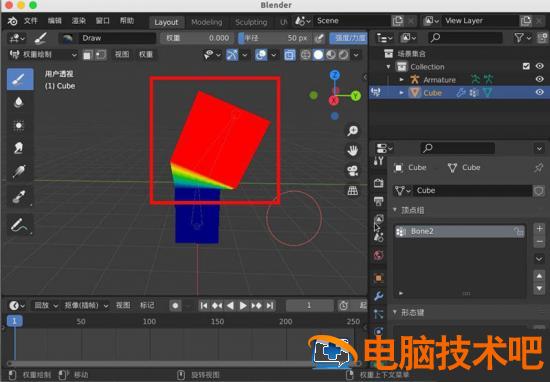Expand the Cube tree item in outliner
The height and width of the screenshot is (382, 550).
pyautogui.click(x=402, y=93)
